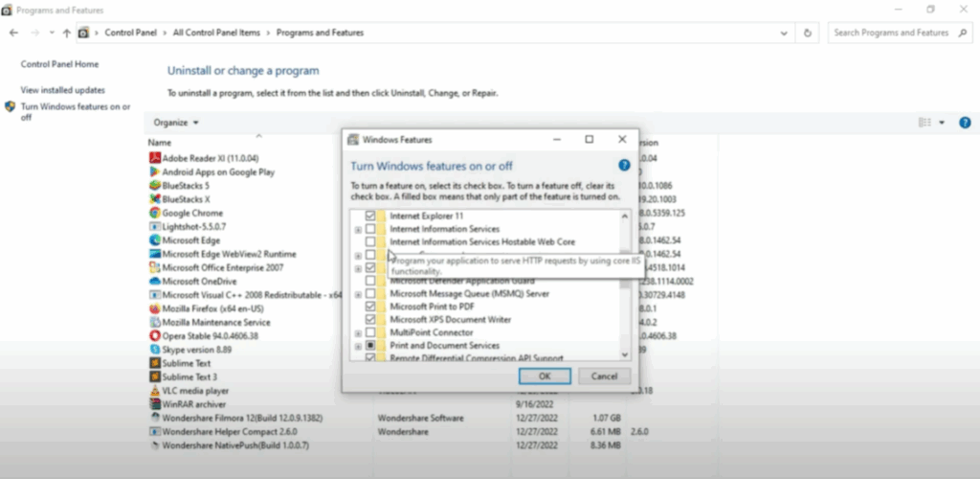
Task: Open Control Panel Home link
Action: (x=59, y=64)
